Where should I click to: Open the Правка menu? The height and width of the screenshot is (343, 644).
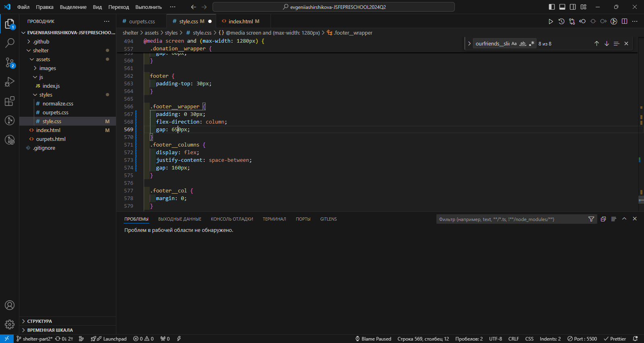coord(45,7)
